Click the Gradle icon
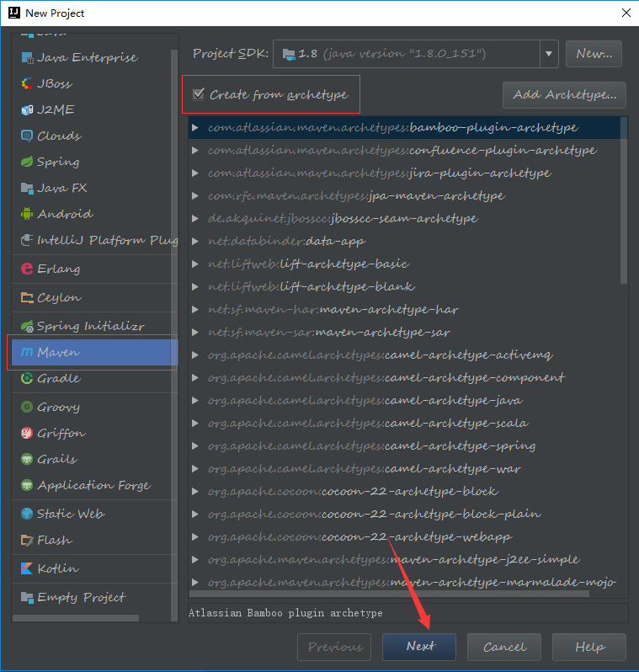The image size is (639, 672). tap(27, 378)
